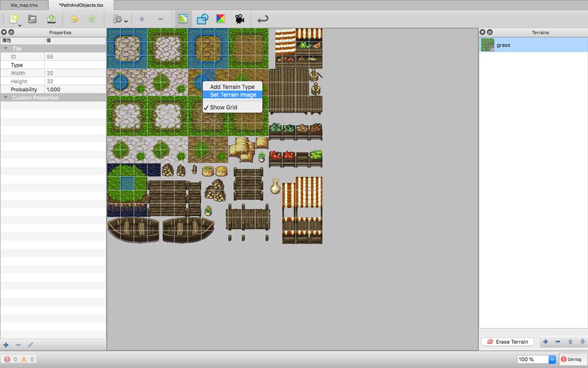The image size is (588, 368).
Task: Click the gears command icon
Action: pos(118,19)
